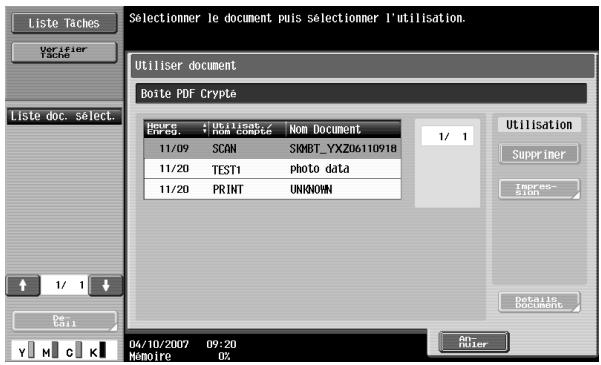This screenshot has width=601, height=365.
Task: Click the date 04/10/2007 in status bar
Action: (x=159, y=344)
